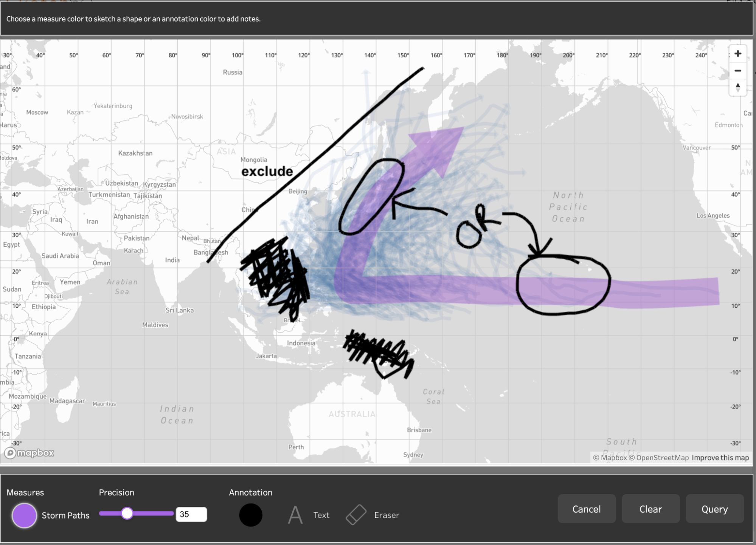This screenshot has width=756, height=545.
Task: Click the Sri Lanka map label
Action: click(x=180, y=310)
